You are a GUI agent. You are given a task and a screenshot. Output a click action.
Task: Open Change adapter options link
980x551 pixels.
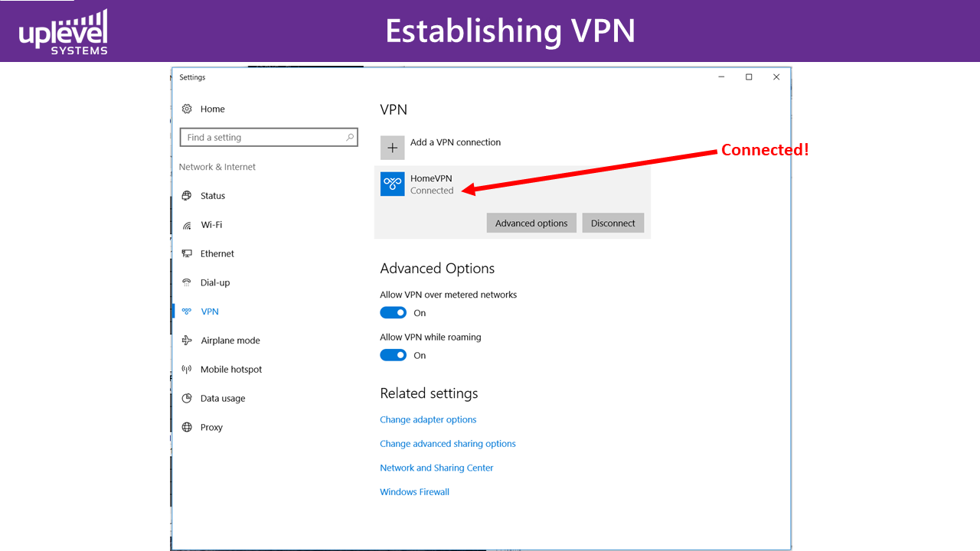coord(428,419)
